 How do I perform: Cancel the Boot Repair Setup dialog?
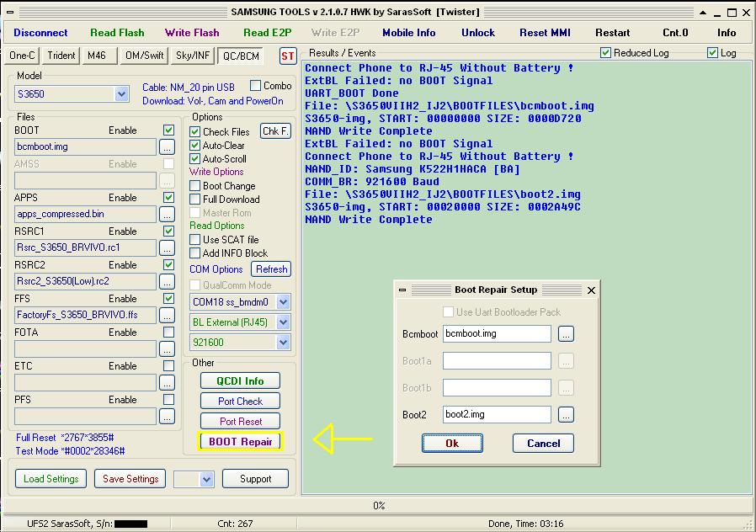543,444
